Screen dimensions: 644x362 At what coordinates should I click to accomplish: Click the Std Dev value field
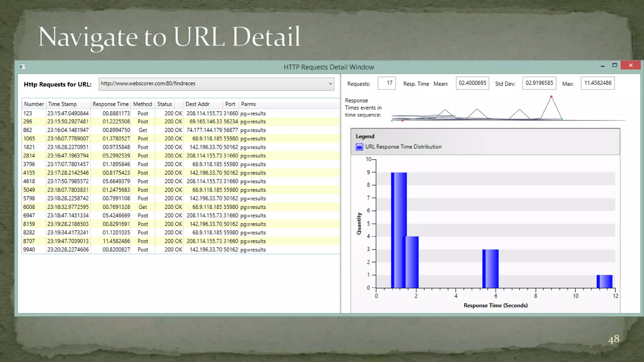[539, 83]
